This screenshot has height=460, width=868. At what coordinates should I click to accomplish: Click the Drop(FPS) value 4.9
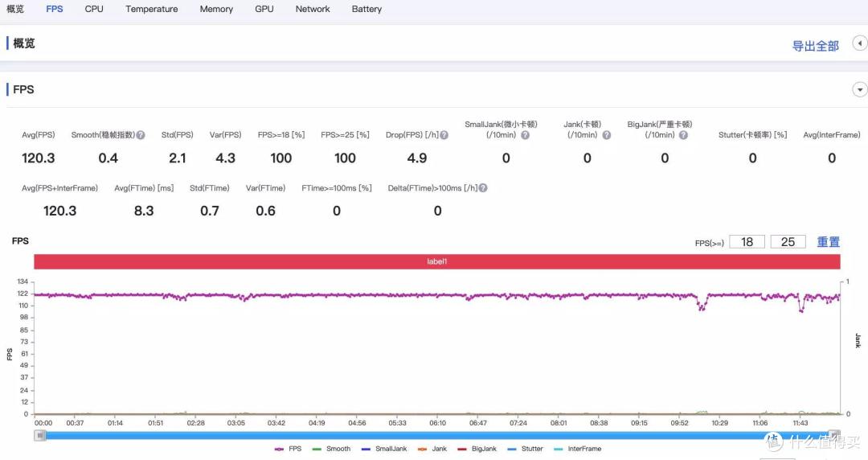point(417,158)
